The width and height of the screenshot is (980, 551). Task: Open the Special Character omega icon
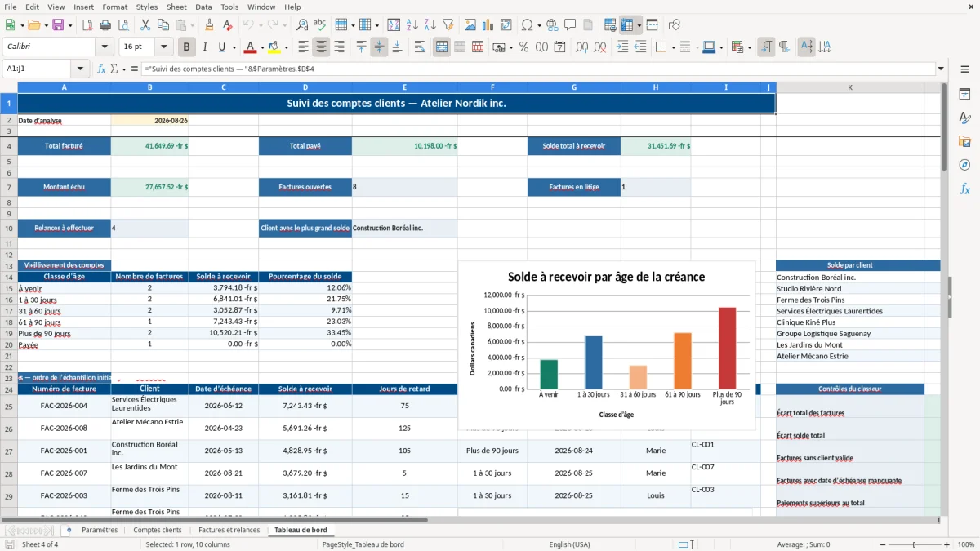[526, 25]
